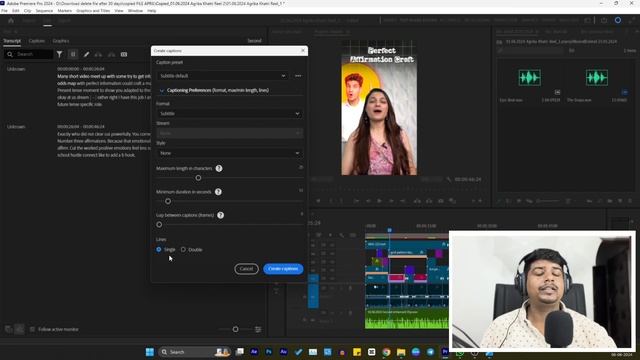
Task: Open the three-dots menu beside caption preset
Action: [x=298, y=76]
